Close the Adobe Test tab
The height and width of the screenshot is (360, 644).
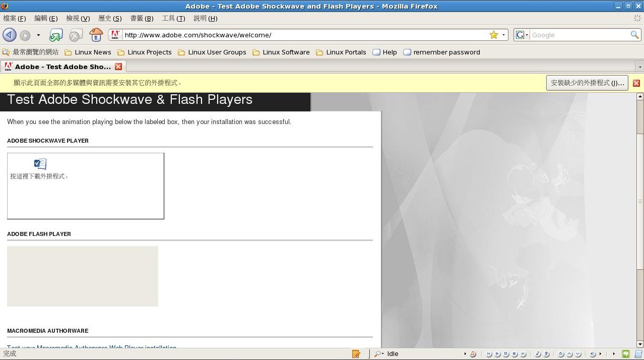[118, 67]
